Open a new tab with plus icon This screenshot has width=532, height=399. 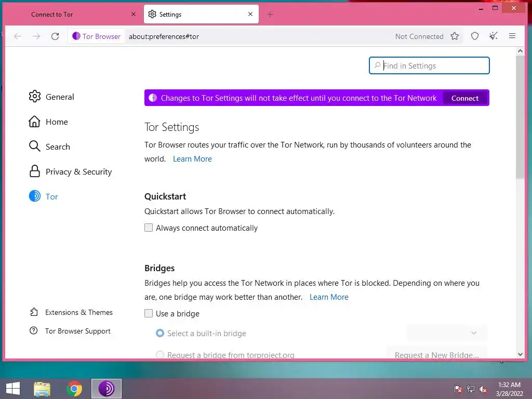point(270,14)
